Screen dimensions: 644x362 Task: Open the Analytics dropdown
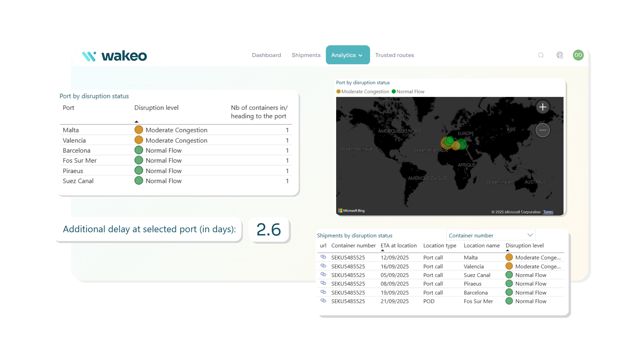[x=347, y=55]
